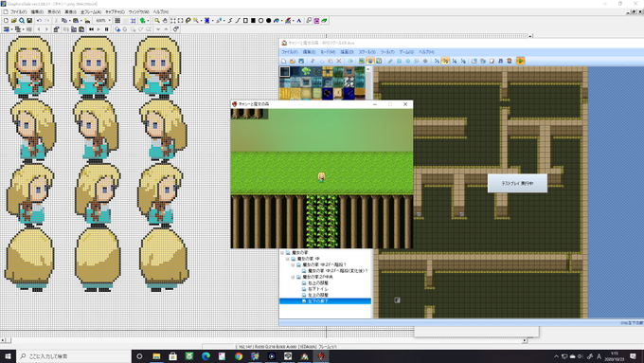Open RPG Maker Game menu (ゲーム)
This screenshot has height=363, width=644.
[x=406, y=52]
